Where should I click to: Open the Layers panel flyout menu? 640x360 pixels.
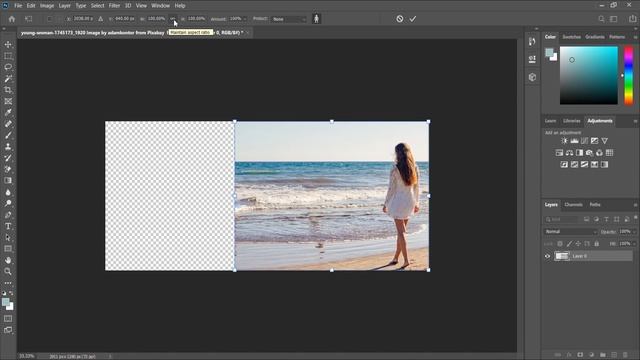[635, 205]
